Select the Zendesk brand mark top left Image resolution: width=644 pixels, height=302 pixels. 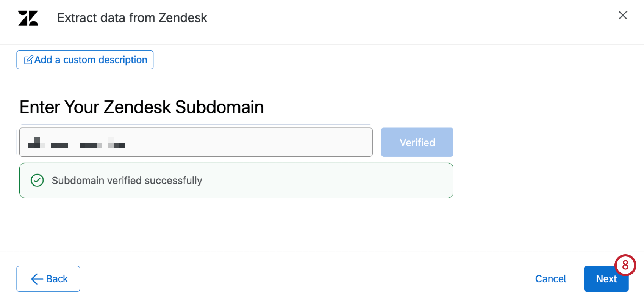[x=28, y=17]
